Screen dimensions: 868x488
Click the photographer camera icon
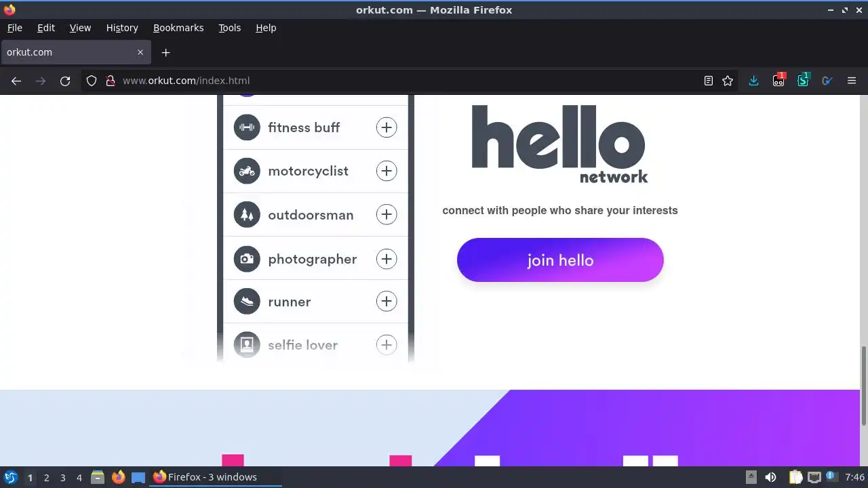click(247, 259)
